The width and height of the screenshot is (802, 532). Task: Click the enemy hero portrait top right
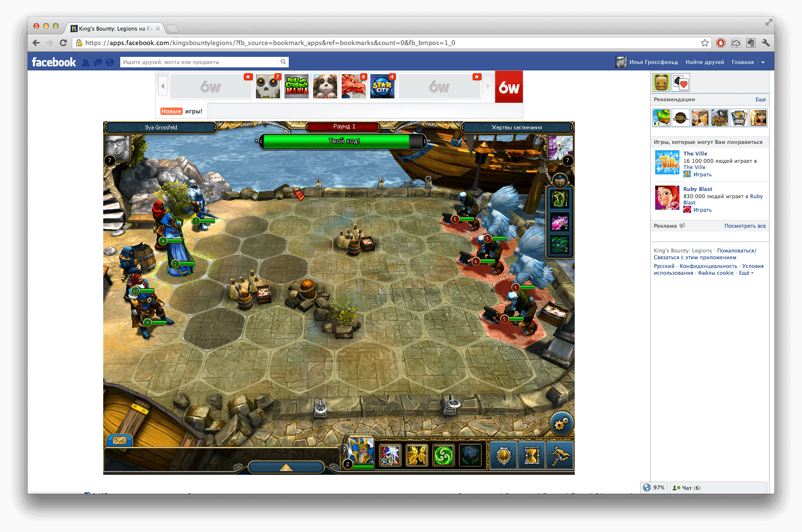[x=560, y=147]
